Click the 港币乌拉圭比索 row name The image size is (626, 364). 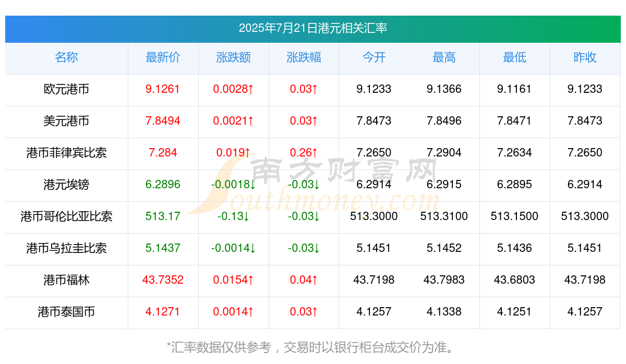coord(66,248)
